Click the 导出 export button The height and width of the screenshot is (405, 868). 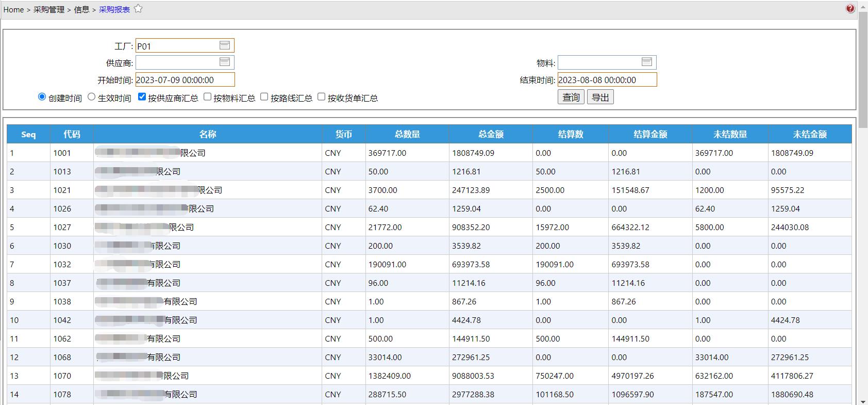point(600,97)
